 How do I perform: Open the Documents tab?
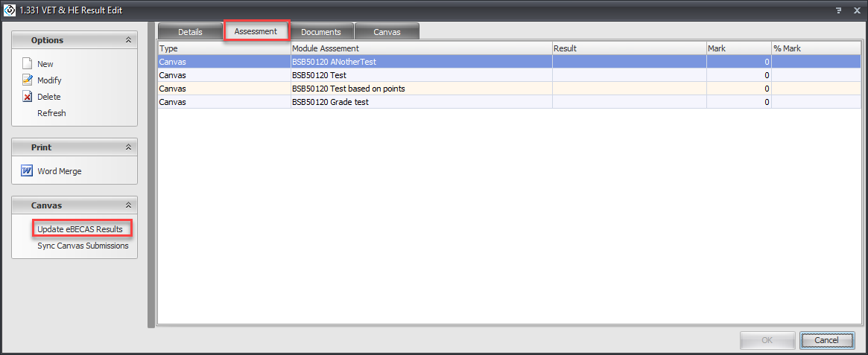tap(321, 32)
